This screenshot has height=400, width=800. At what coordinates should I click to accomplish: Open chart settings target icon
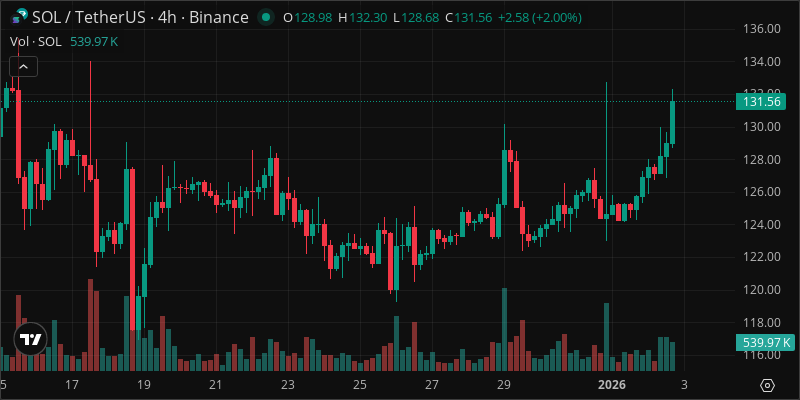pos(767,385)
